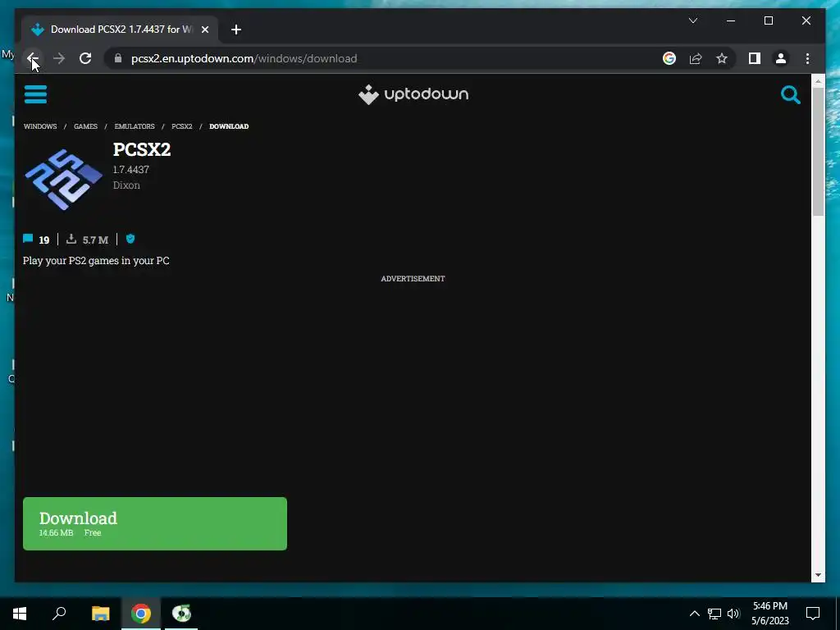This screenshot has height=630, width=840.
Task: Click the green Download button
Action: (x=155, y=523)
